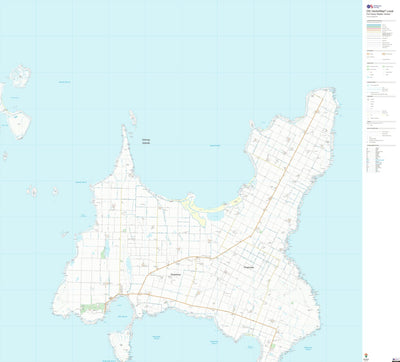Click the small crest emblem below the legend
The image size is (400, 362).
[x=367, y=356]
